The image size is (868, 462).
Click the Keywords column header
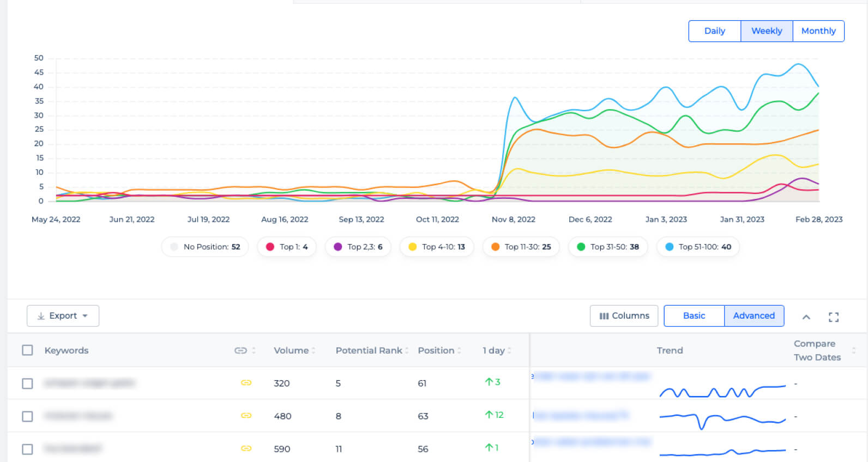[x=67, y=350]
